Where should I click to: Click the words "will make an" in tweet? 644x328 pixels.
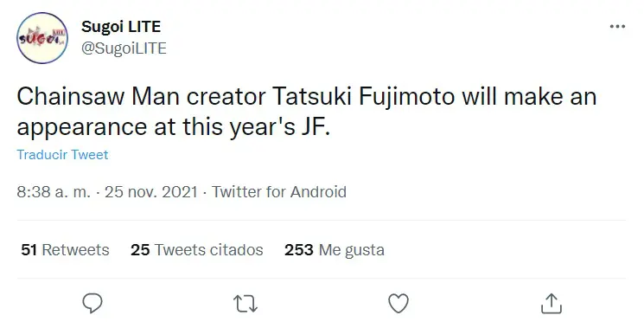pos(529,97)
